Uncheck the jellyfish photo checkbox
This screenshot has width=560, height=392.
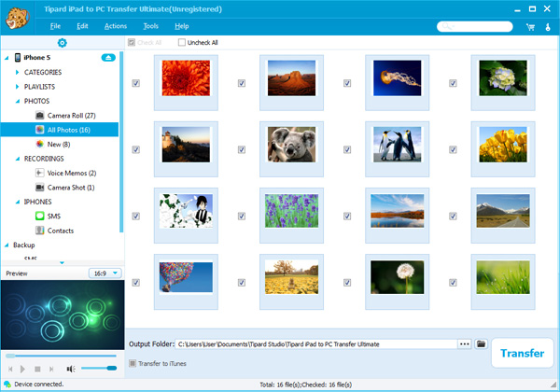(347, 83)
